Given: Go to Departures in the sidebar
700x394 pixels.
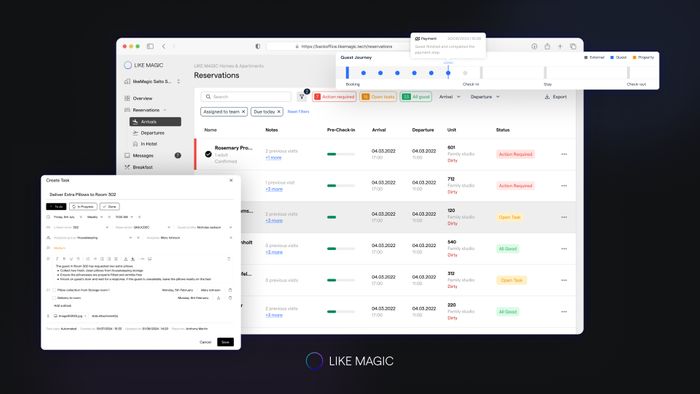Looking at the screenshot, I should click(x=149, y=133).
